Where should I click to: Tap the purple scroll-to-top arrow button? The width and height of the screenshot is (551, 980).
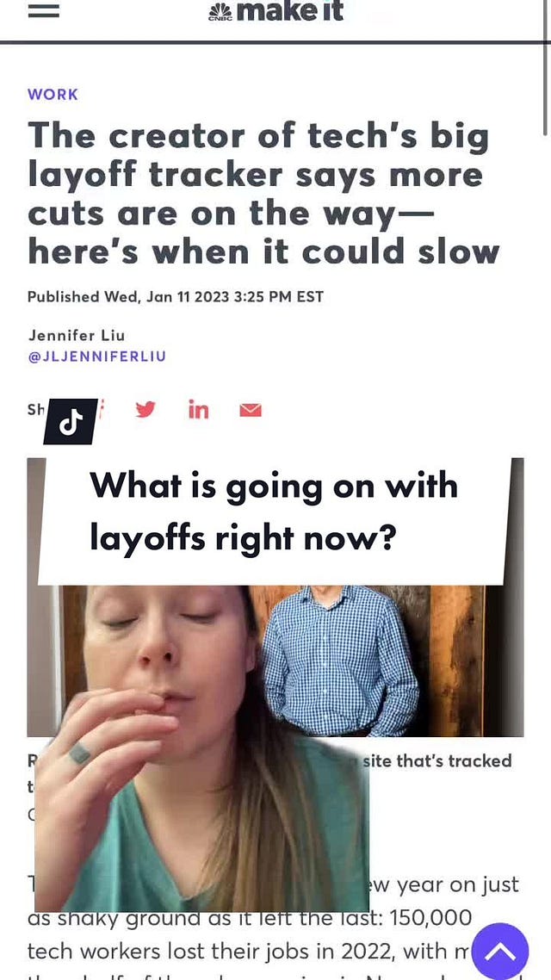(499, 952)
